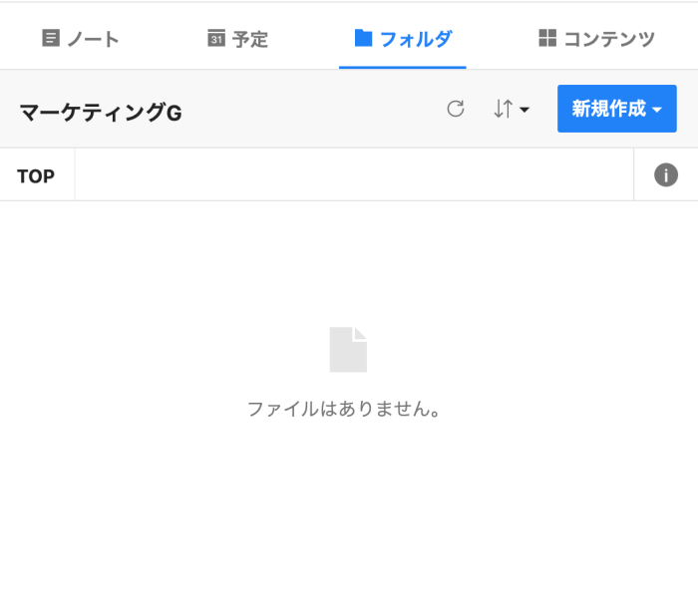Click the TOP breadcrumb

36,176
